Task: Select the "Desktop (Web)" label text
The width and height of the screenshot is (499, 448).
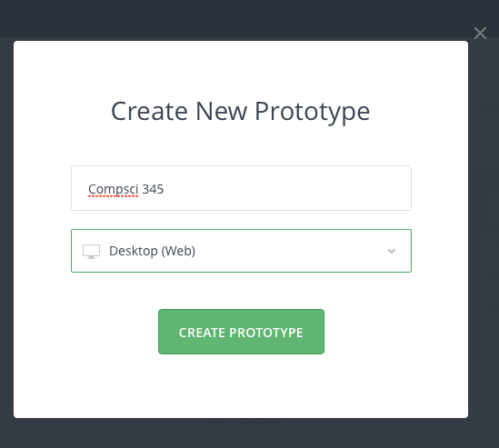Action: tap(152, 251)
